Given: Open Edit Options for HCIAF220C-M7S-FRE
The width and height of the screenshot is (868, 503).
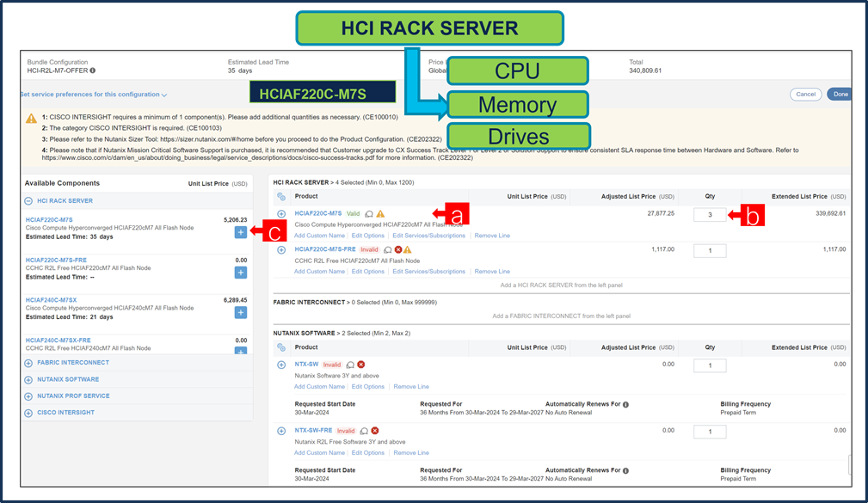Looking at the screenshot, I should 367,272.
